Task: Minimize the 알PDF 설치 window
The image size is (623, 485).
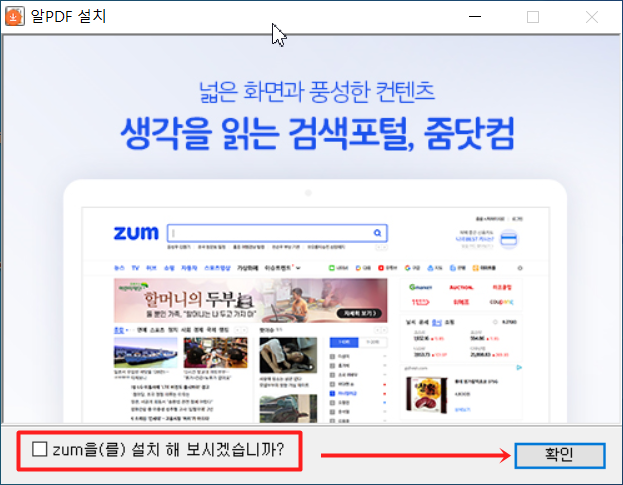Action: (475, 17)
